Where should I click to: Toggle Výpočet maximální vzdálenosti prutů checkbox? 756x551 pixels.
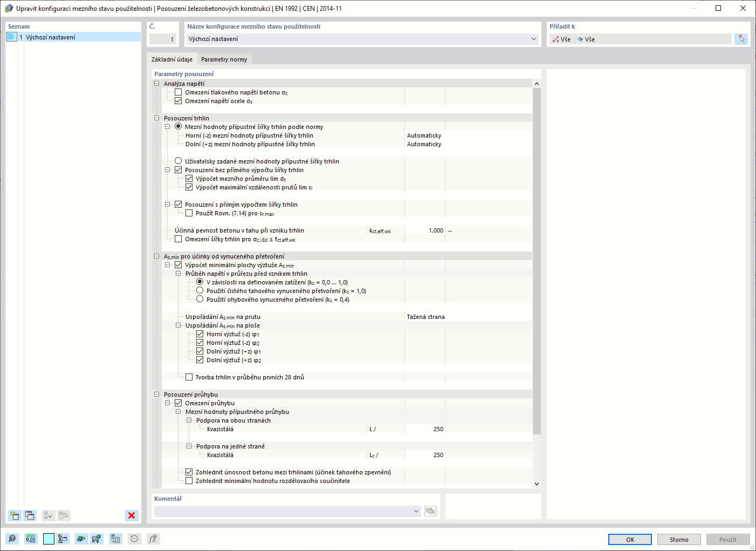[x=189, y=187]
